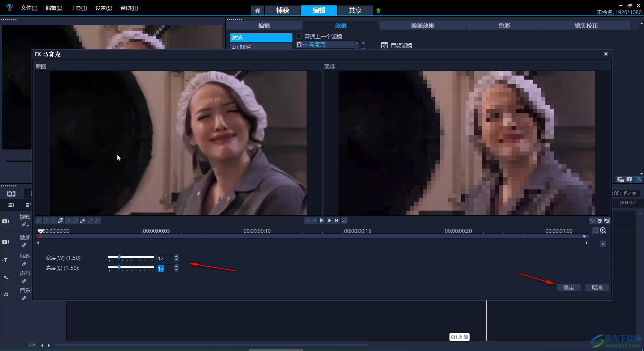Open the 脸部效果 panel tab
Image resolution: width=644 pixels, height=351 pixels.
(x=423, y=26)
